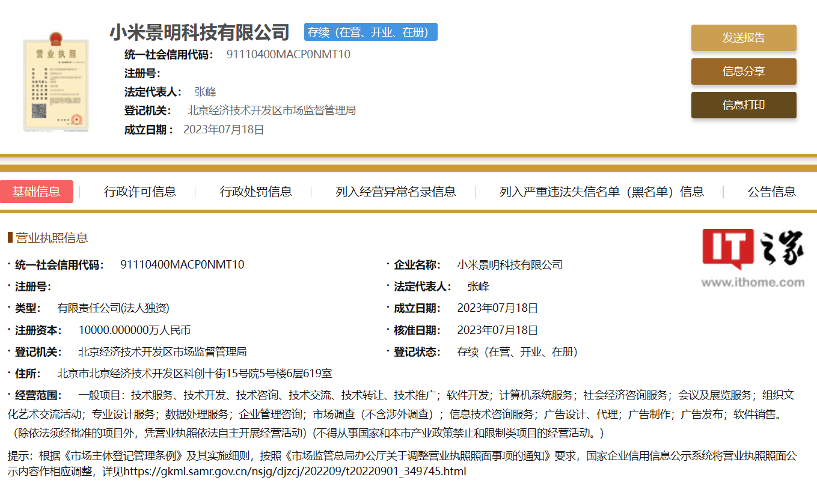Select the 基础信息 tab
Viewport: 817px width, 504px height.
37,192
